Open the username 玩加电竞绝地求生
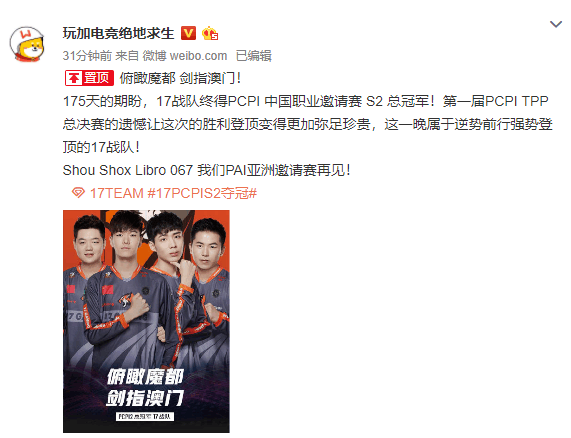This screenshot has width=571, height=438. tap(118, 33)
